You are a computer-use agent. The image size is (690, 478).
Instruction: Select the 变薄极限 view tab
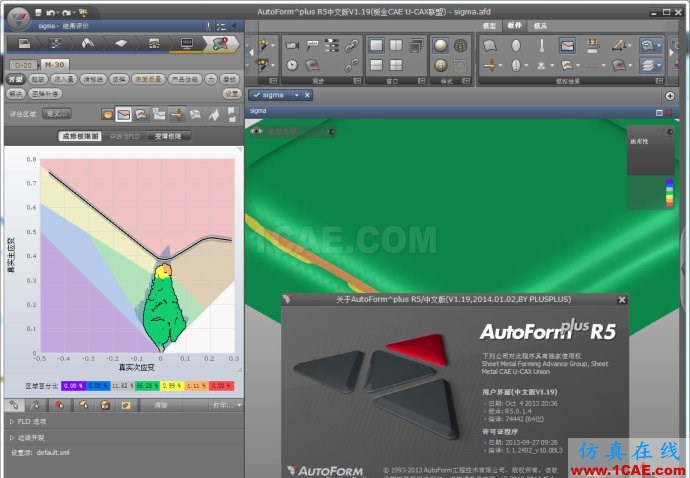[168, 136]
